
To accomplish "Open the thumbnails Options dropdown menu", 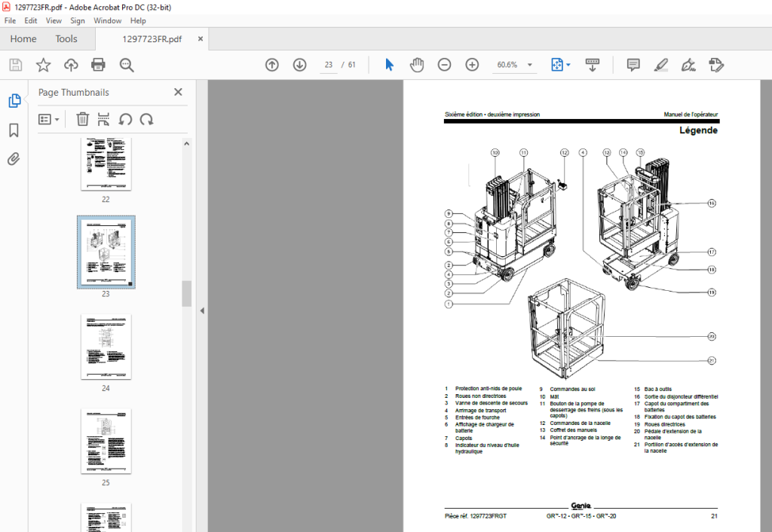I will 49,119.
